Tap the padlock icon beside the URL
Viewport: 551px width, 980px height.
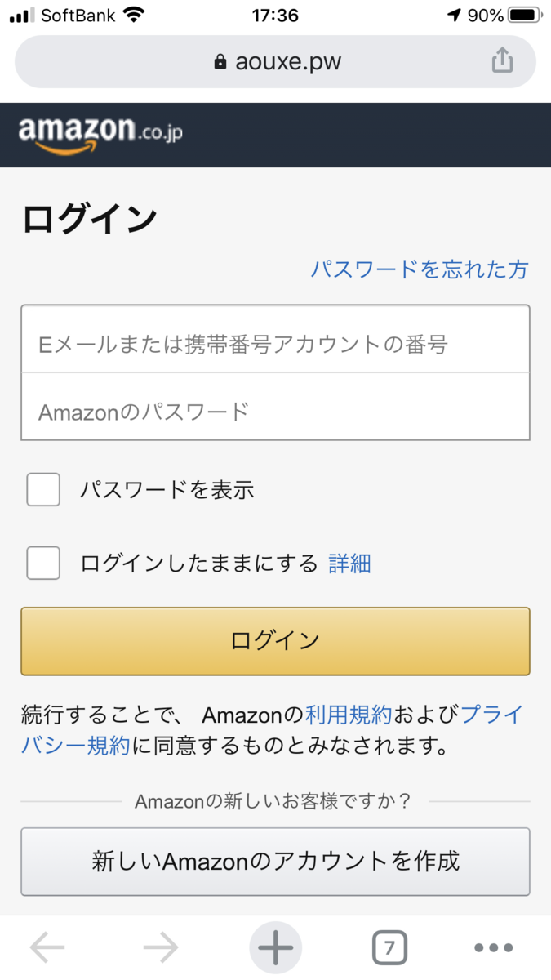pyautogui.click(x=220, y=62)
